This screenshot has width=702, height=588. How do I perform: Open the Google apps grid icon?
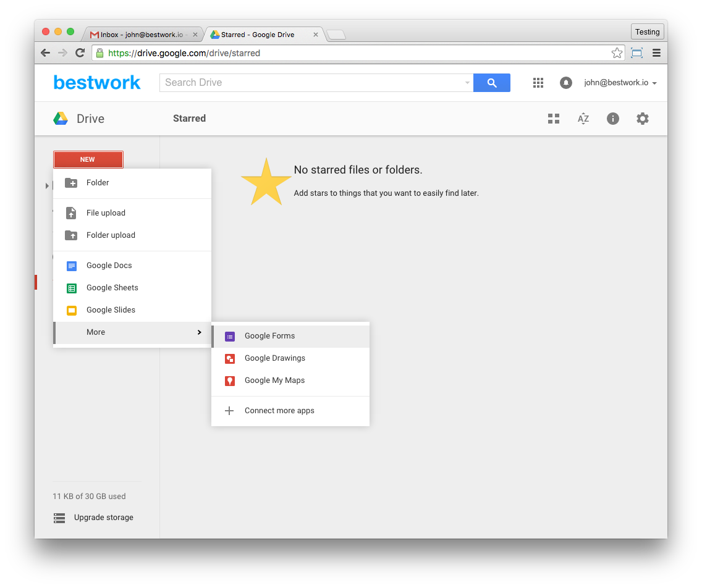tap(538, 83)
